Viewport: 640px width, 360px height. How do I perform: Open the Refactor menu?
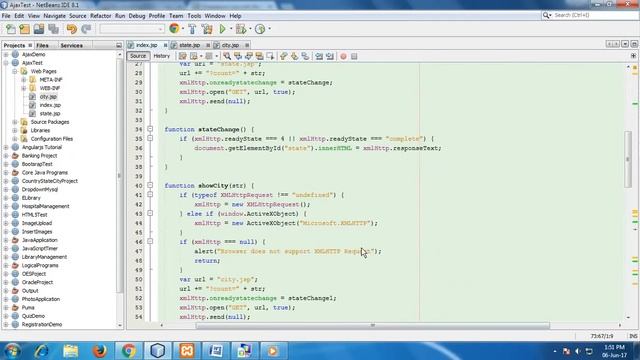[x=100, y=16]
